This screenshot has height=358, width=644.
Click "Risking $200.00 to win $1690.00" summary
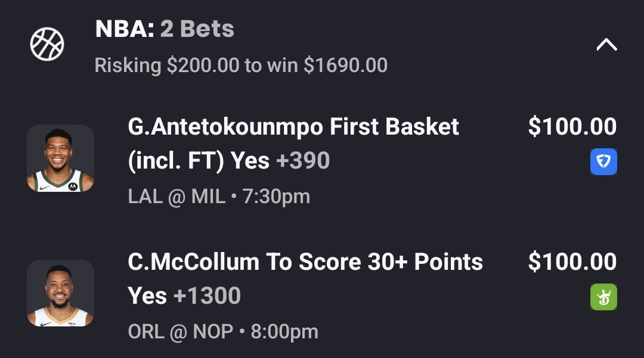pos(241,65)
